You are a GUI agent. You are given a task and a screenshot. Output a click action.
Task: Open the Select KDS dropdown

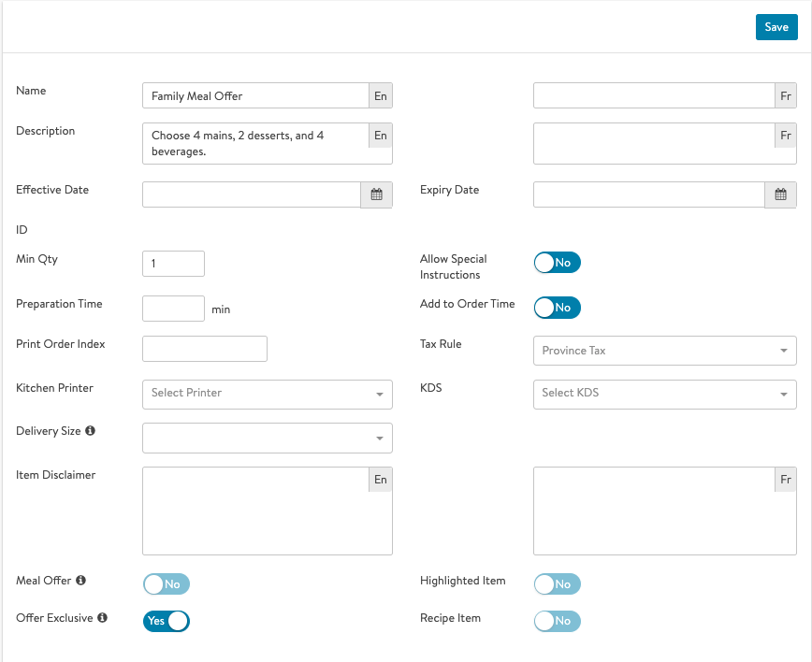(x=664, y=394)
